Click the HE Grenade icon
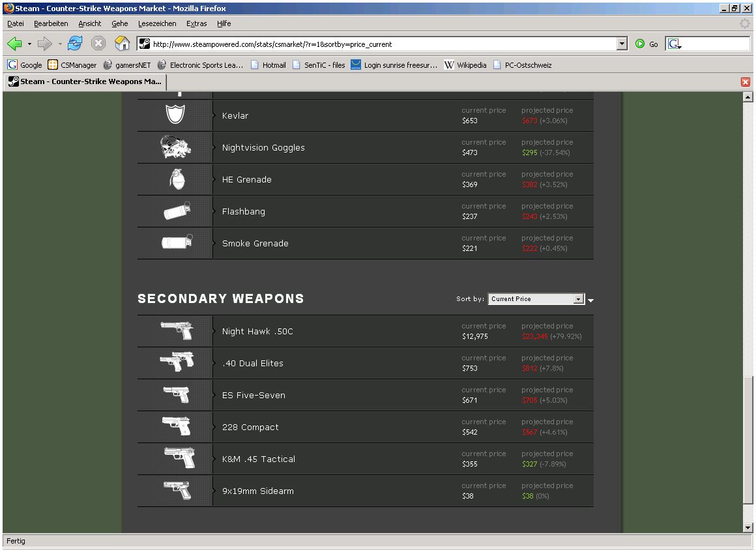 point(177,179)
